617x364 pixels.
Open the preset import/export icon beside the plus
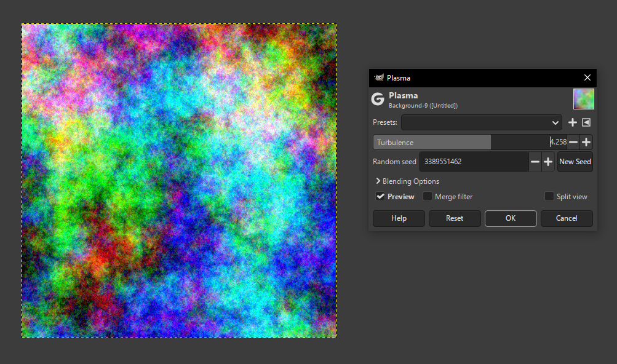pos(586,122)
